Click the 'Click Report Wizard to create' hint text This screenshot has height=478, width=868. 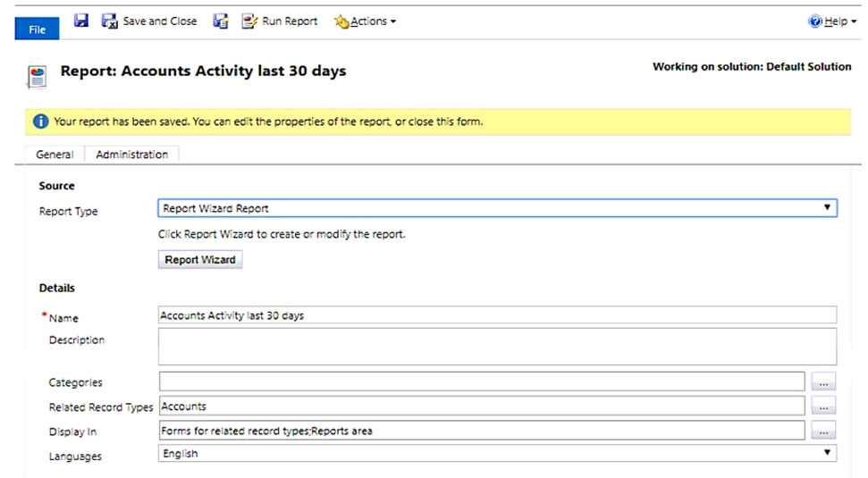pyautogui.click(x=282, y=234)
